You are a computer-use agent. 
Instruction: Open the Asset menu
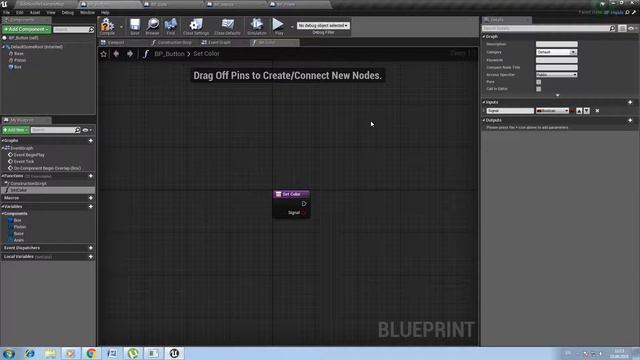coord(35,13)
